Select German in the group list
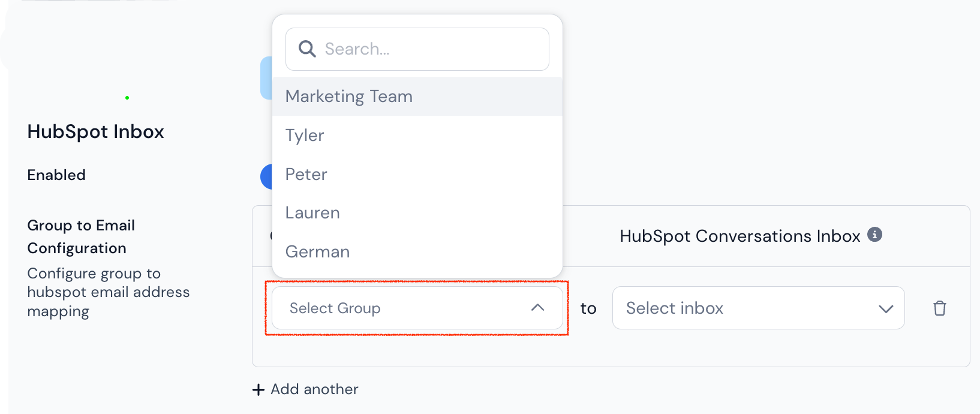This screenshot has height=414, width=980. point(417,251)
